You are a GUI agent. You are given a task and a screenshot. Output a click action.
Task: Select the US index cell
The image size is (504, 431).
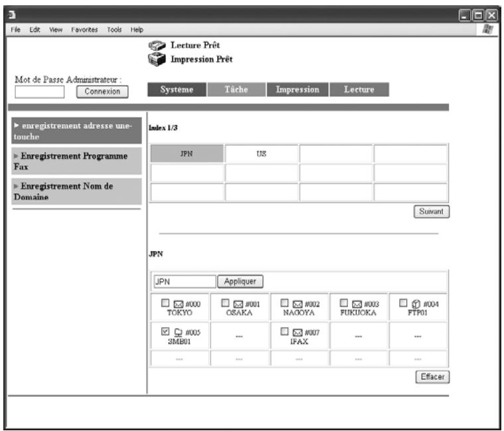[262, 153]
